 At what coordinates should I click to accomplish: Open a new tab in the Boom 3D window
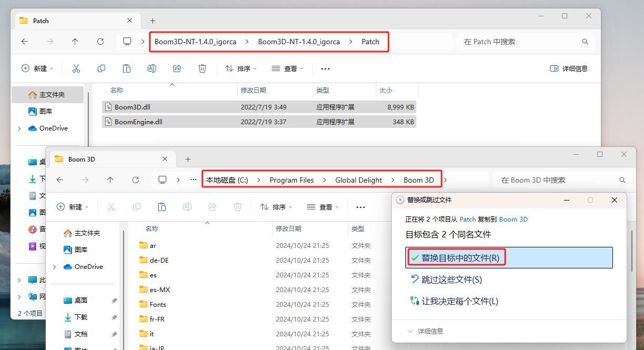click(188, 159)
